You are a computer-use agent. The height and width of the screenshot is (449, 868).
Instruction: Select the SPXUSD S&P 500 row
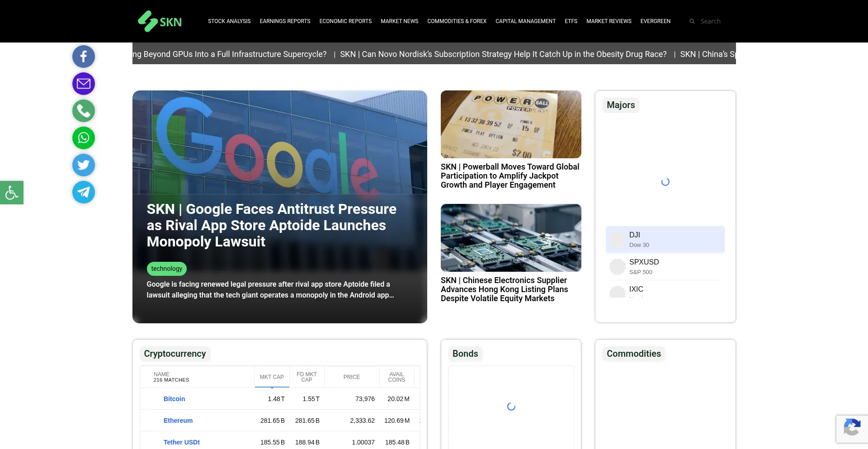665,267
